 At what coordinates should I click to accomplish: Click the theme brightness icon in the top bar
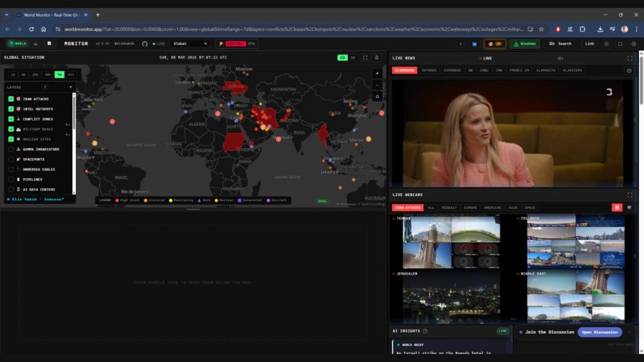point(607,43)
